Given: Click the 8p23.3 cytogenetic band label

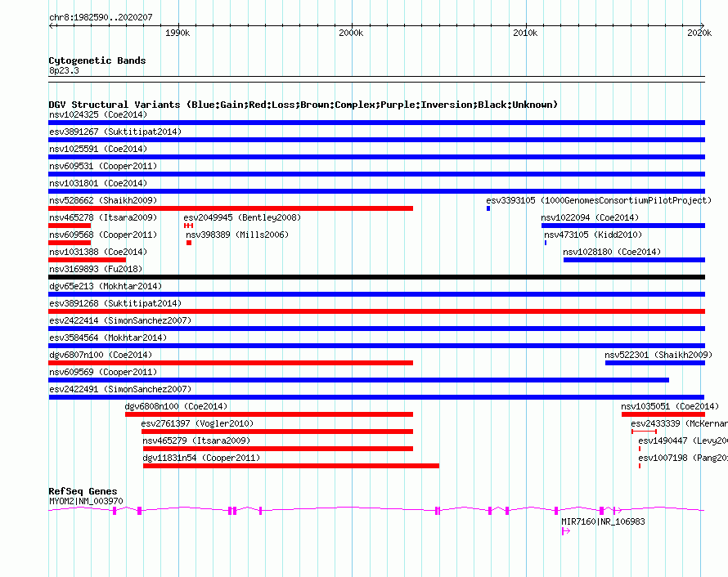Looking at the screenshot, I should (x=64, y=70).
